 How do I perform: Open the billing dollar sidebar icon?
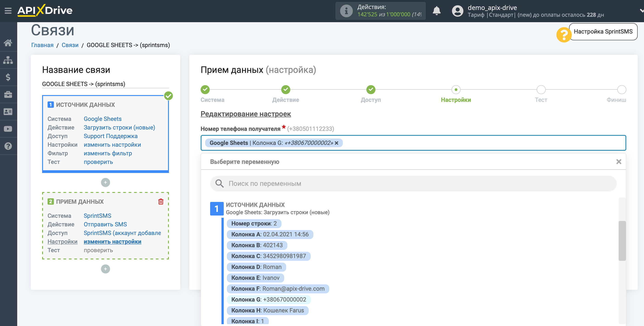click(8, 77)
